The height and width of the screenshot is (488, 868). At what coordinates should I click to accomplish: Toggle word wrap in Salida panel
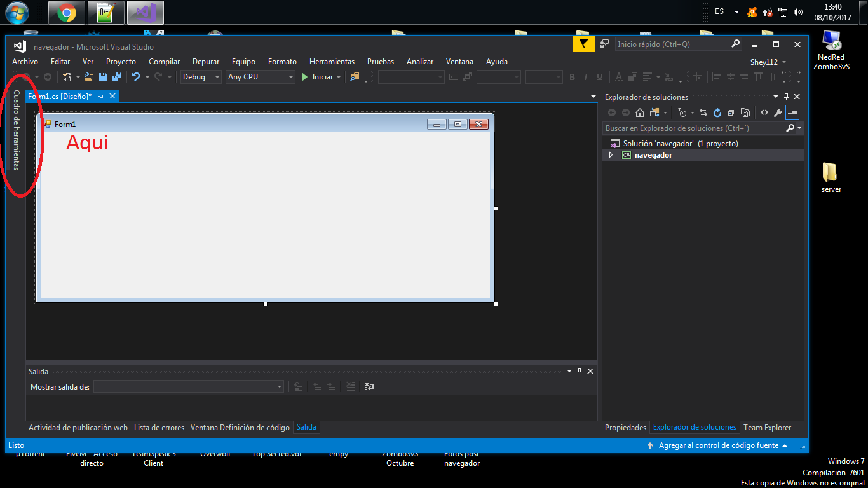point(369,386)
